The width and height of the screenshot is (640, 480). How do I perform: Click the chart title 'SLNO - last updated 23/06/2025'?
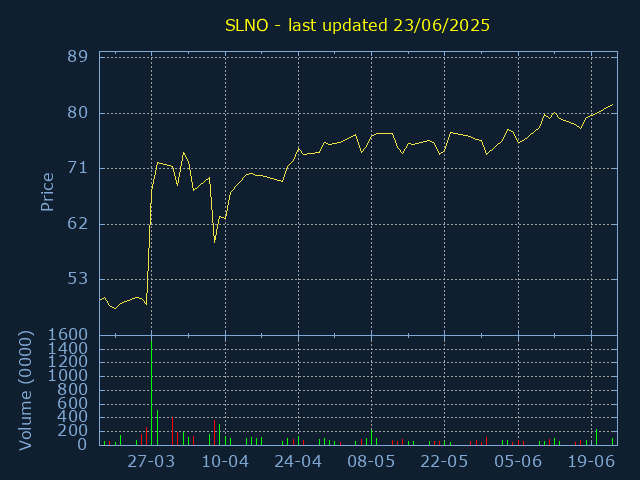click(357, 25)
